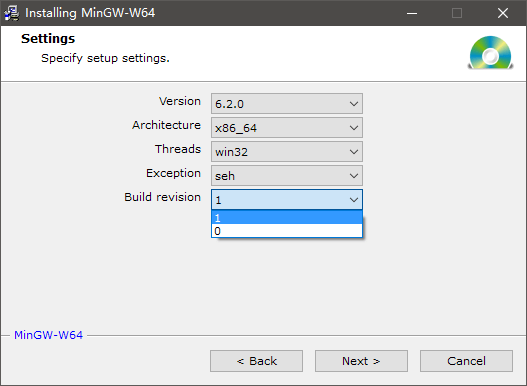
Task: Collapse the Build revision combo box
Action: [287, 199]
